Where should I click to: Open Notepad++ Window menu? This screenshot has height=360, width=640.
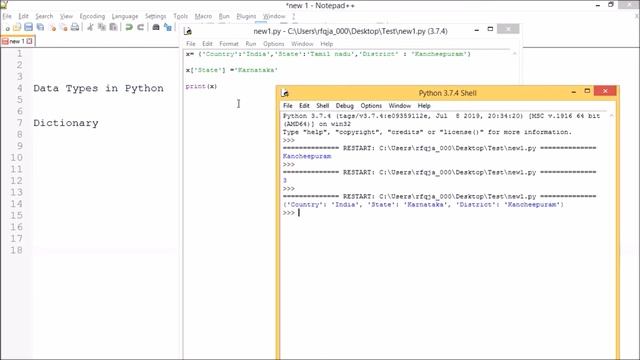coord(274,16)
